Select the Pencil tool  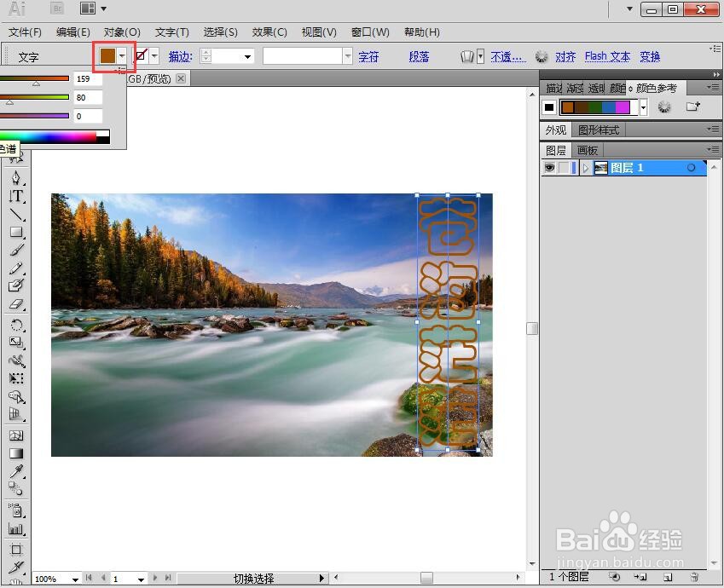16,268
